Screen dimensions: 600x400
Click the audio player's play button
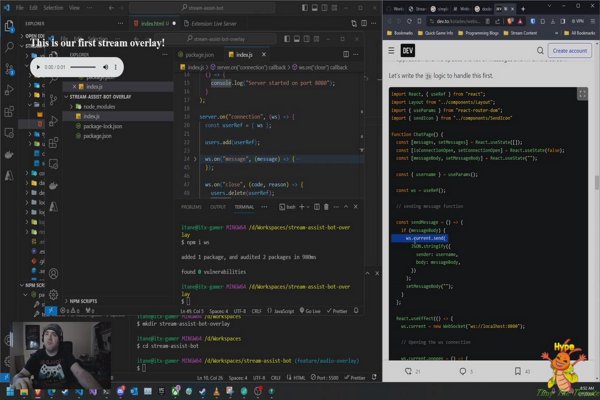coord(38,67)
